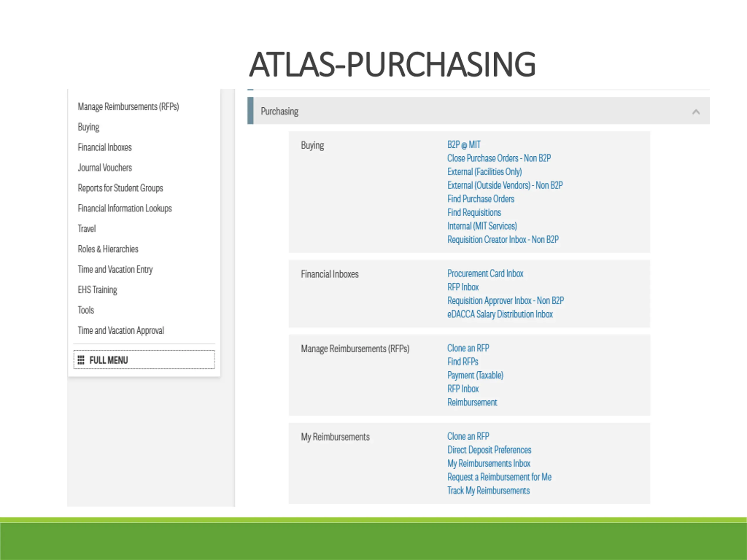This screenshot has height=560, width=747.
Task: Click RFP Inbox under Manage Reimbursements
Action: pos(463,389)
